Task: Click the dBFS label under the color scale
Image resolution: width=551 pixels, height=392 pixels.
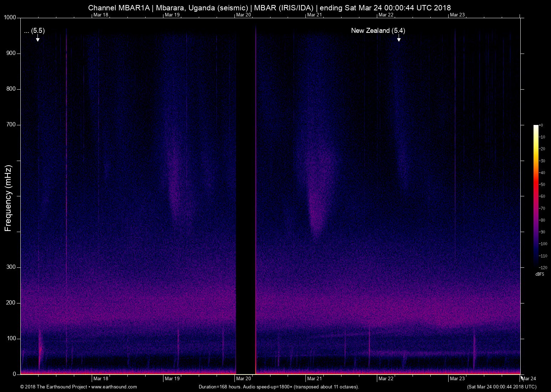Action: click(540, 274)
